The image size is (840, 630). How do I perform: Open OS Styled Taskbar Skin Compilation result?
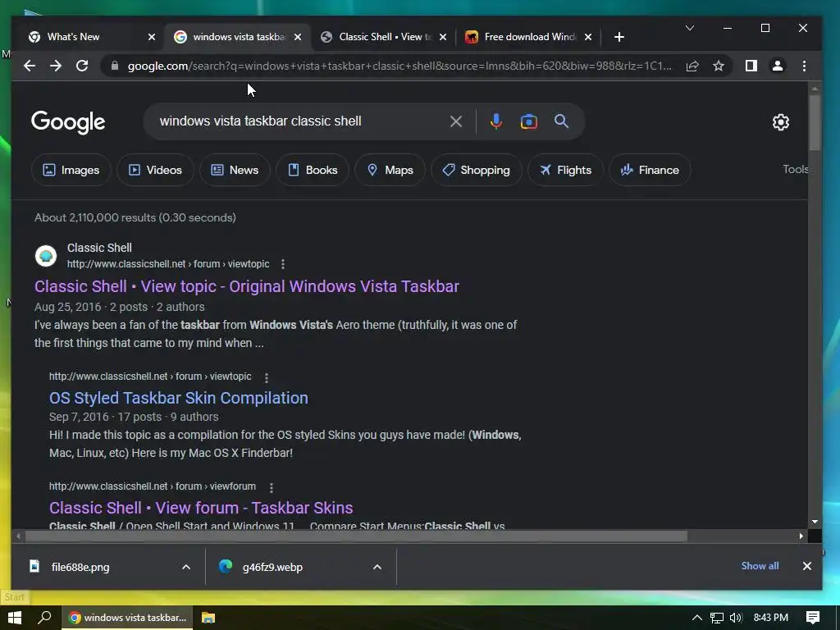tap(178, 398)
